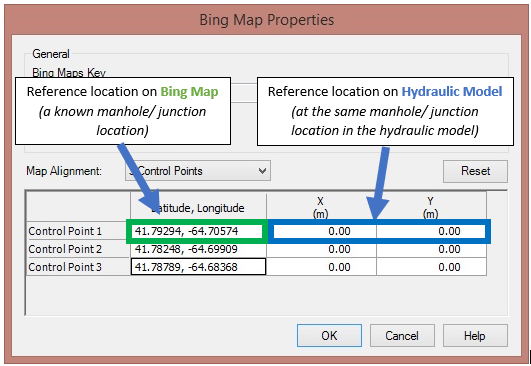
Task: Select the Control Point 3 row header
Action: tap(78, 267)
